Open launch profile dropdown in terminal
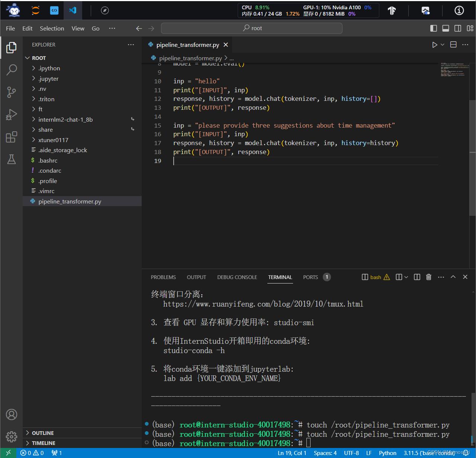Viewport: 476px width, 458px height. coord(406,277)
